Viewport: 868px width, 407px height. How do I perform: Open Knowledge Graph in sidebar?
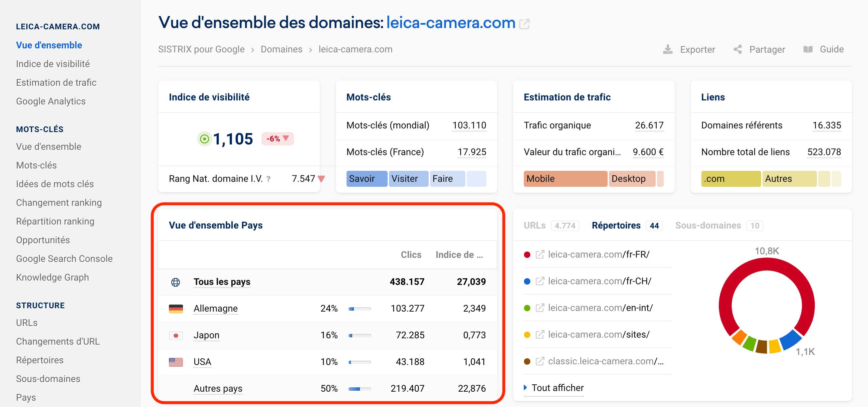pos(52,277)
